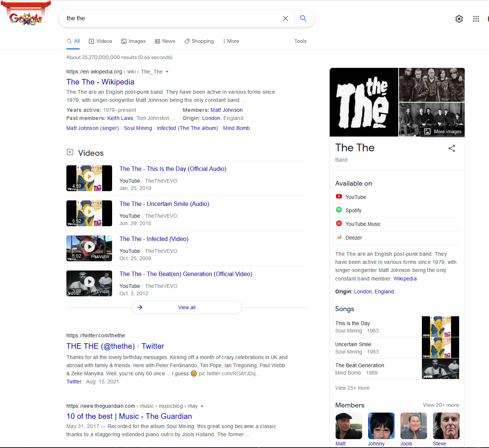This screenshot has height=448, width=489.
Task: Switch to the Images tab
Action: click(133, 41)
